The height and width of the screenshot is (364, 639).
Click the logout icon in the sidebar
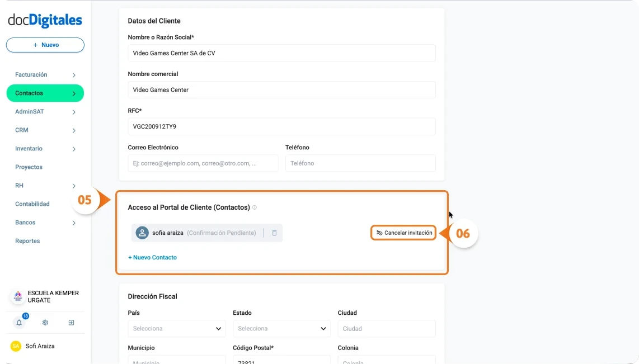coord(71,323)
